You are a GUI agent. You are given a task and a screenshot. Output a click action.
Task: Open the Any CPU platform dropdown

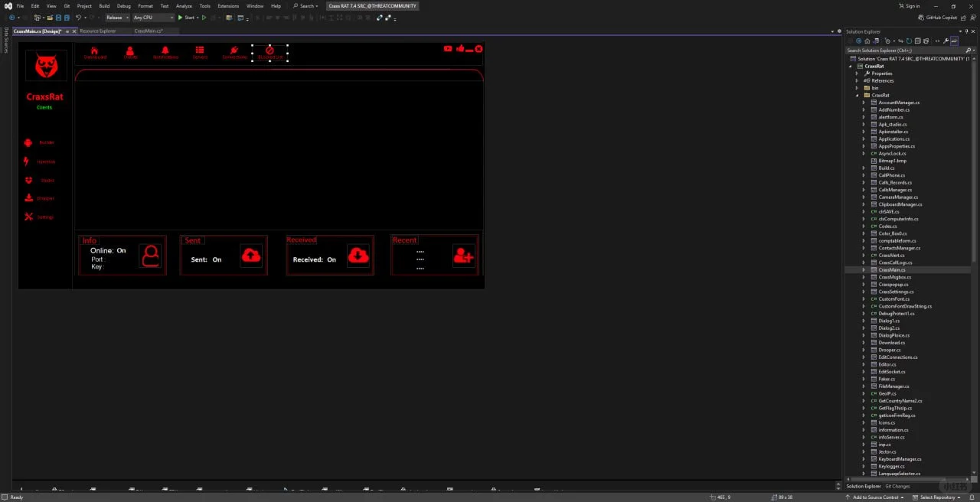pos(153,17)
